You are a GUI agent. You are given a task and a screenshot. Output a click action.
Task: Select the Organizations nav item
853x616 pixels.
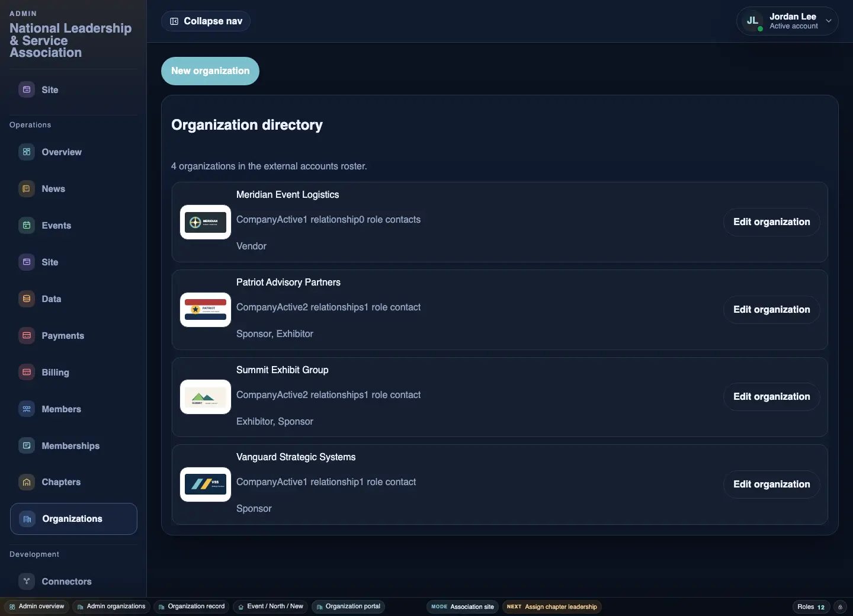coord(73,519)
